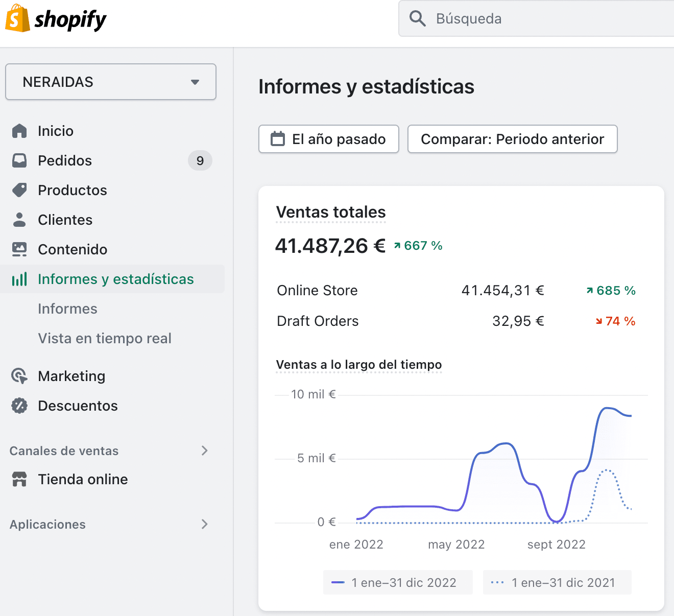Expand the Canales de ventas section
674x616 pixels.
tap(204, 451)
